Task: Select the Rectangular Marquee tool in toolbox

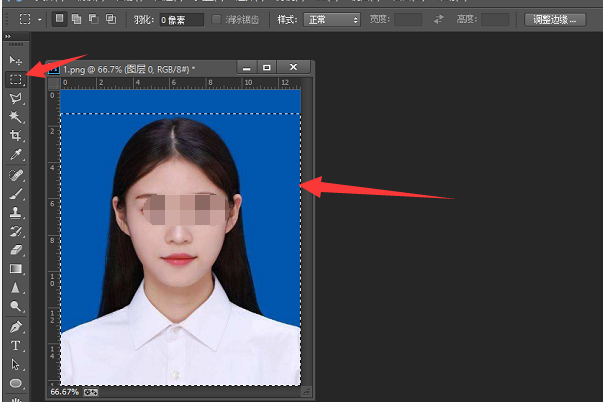Action: pos(16,79)
